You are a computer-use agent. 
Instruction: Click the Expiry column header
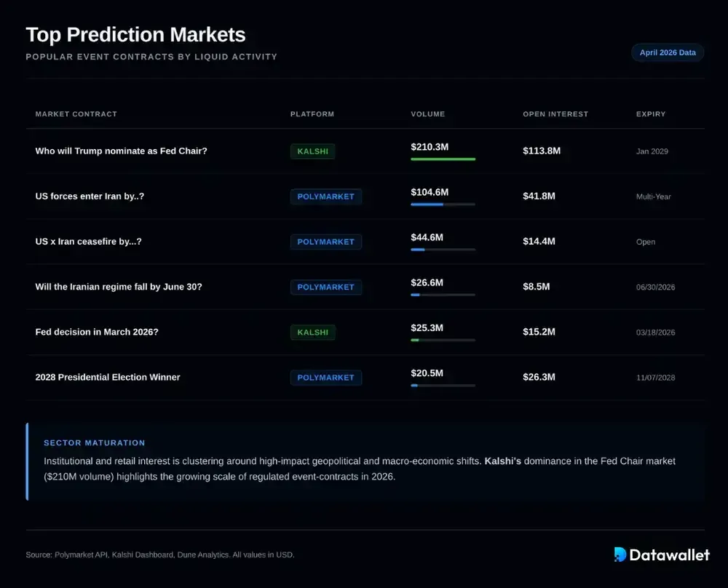pos(650,114)
